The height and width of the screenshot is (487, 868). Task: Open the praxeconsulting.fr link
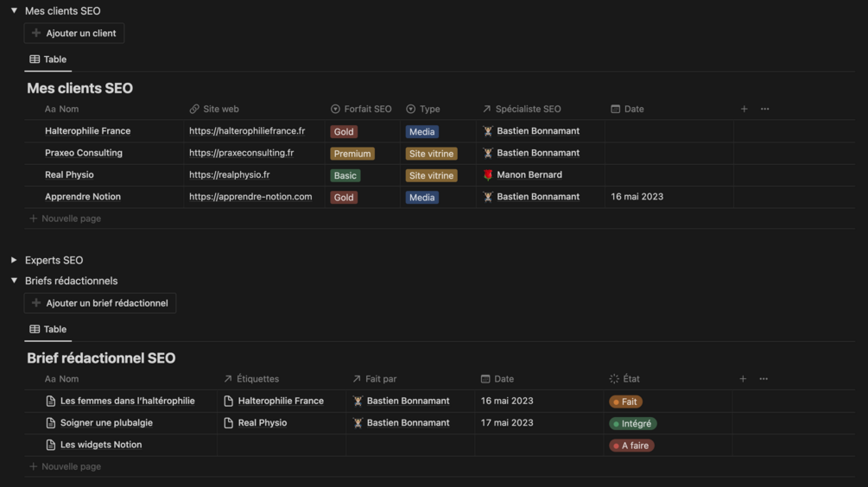coord(241,153)
